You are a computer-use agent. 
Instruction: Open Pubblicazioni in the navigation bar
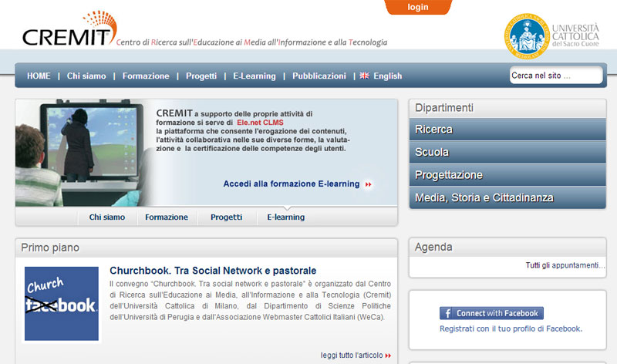pos(319,76)
